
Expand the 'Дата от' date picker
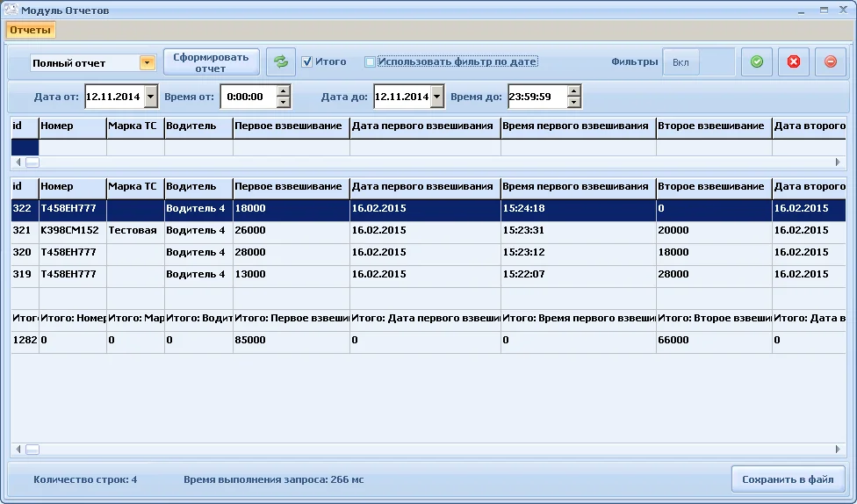(x=150, y=97)
